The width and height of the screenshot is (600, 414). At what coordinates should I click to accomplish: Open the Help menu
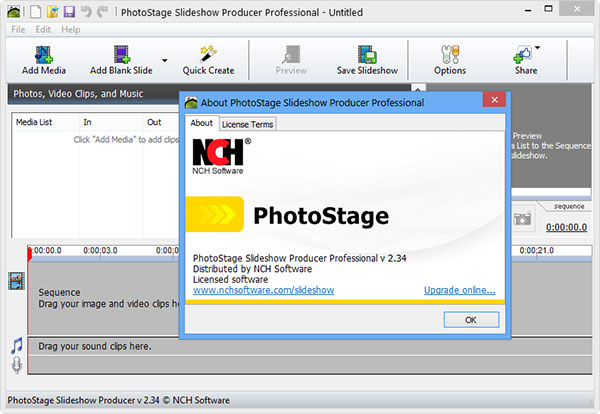tap(71, 29)
